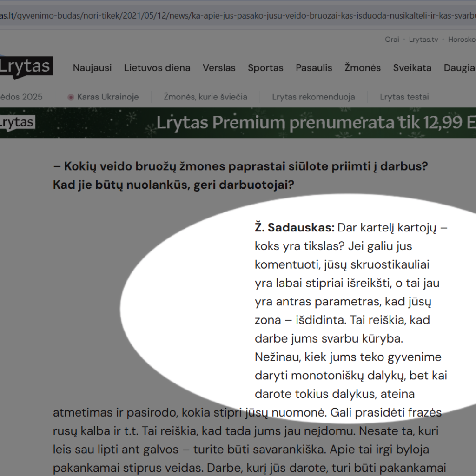Open the Žmonės menu item
Image resolution: width=476 pixels, height=476 pixels.
click(x=363, y=68)
